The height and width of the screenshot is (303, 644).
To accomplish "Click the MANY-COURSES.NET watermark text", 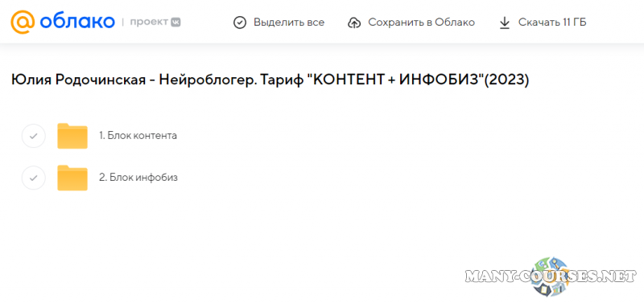I will (551, 276).
